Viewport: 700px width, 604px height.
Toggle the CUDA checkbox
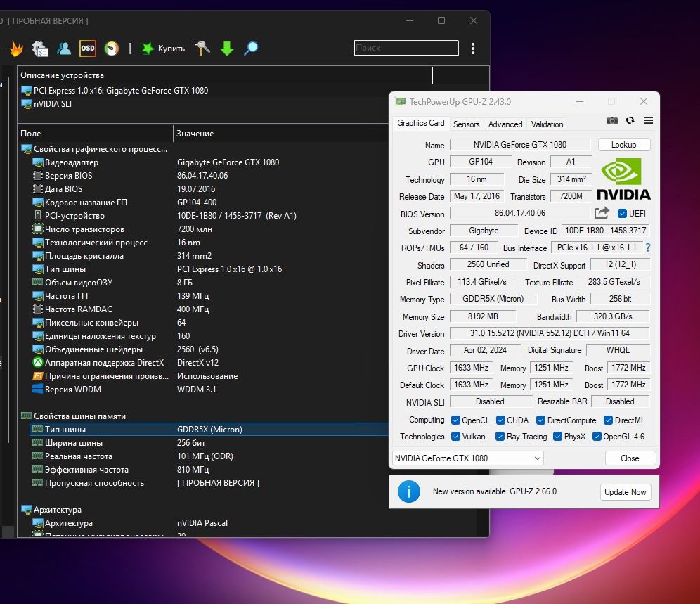tap(500, 420)
